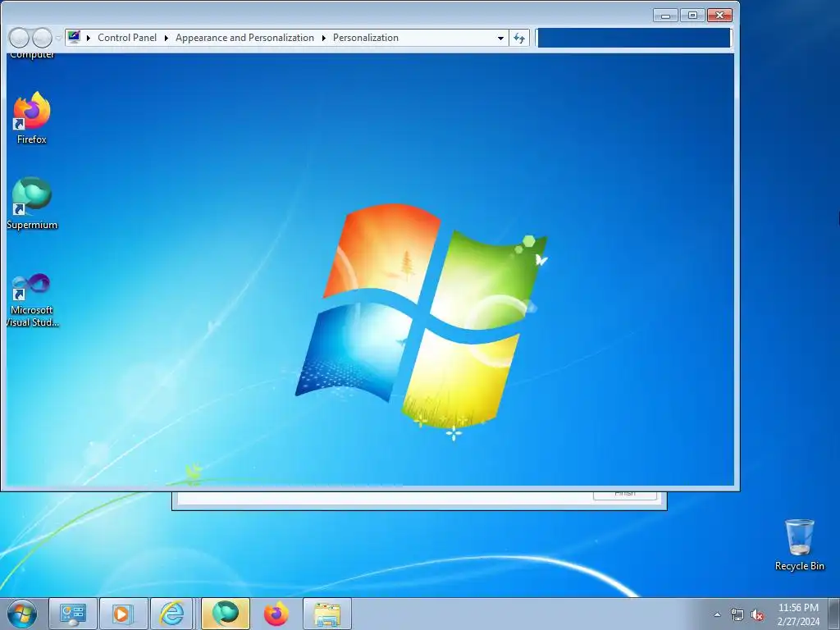Click the Windows Start orb
The image size is (840, 630).
click(22, 614)
